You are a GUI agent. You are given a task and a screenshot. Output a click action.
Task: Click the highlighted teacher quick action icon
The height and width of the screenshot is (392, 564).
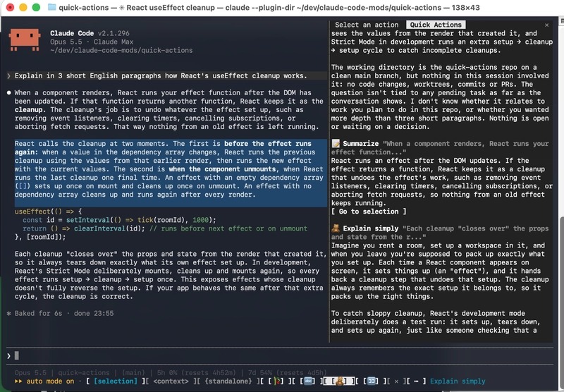tap(339, 381)
